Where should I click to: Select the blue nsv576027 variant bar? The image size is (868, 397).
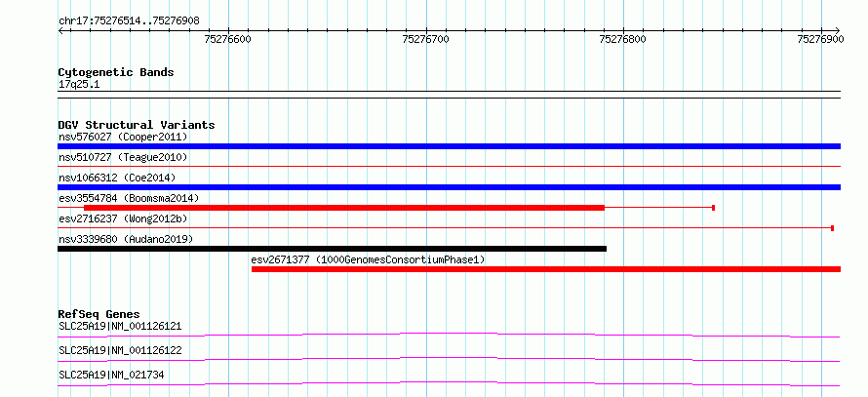coord(449,146)
